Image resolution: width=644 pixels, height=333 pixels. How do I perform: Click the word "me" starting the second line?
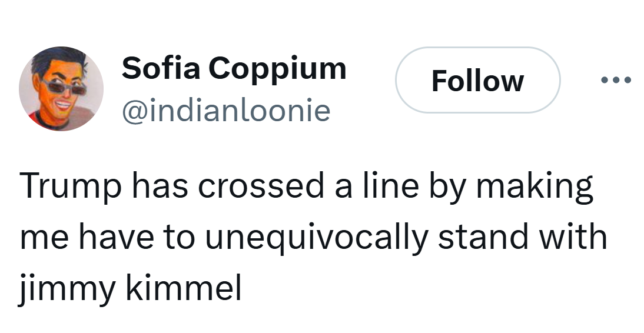click(40, 238)
